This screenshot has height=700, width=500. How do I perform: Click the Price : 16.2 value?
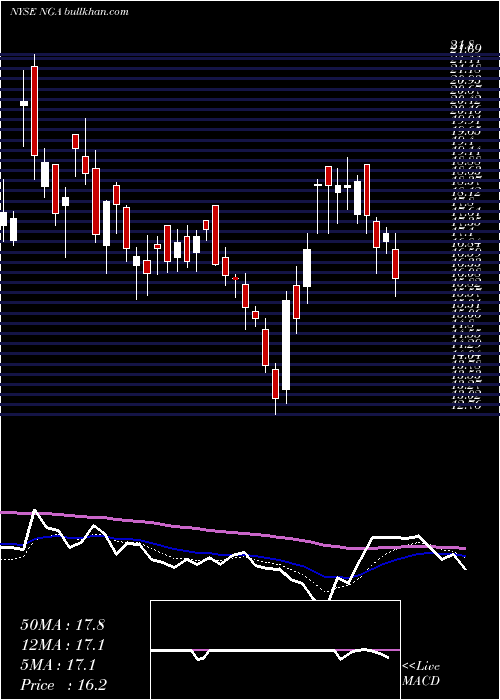[64, 685]
